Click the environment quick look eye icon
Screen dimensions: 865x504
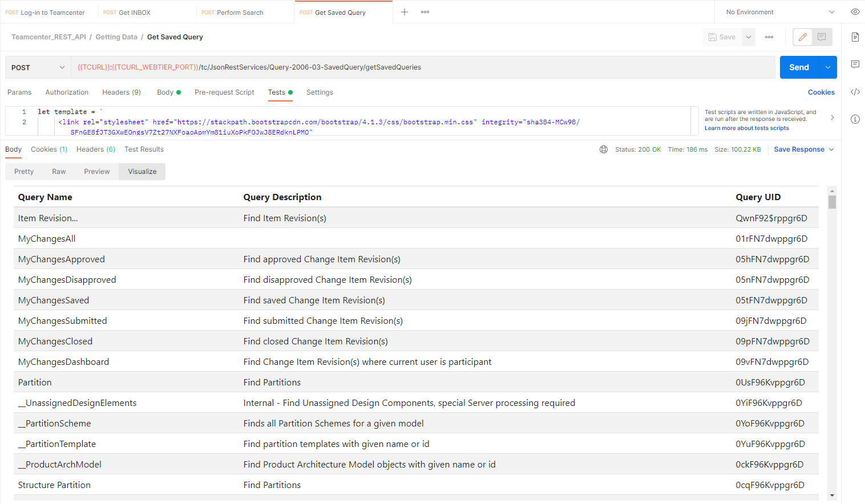855,12
